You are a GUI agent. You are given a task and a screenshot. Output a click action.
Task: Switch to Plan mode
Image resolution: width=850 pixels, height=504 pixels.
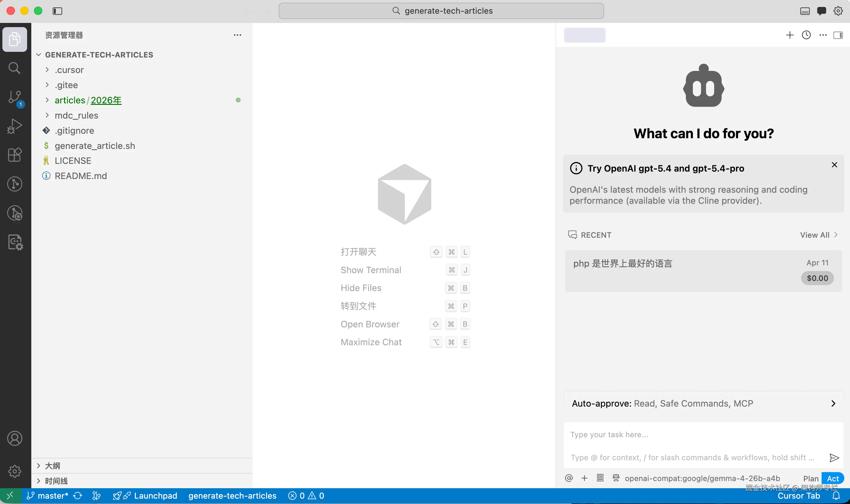click(811, 478)
